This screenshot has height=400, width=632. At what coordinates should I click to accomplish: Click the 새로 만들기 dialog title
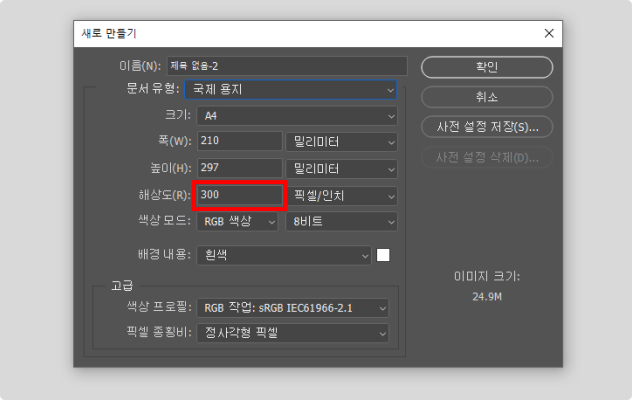pos(109,33)
